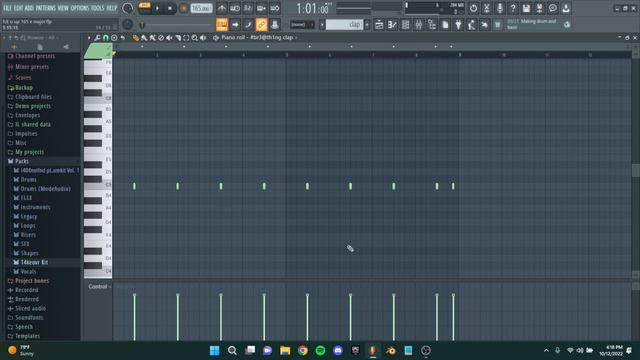
Task: Click the arrow left of pattern selector
Action: pyautogui.click(x=322, y=25)
